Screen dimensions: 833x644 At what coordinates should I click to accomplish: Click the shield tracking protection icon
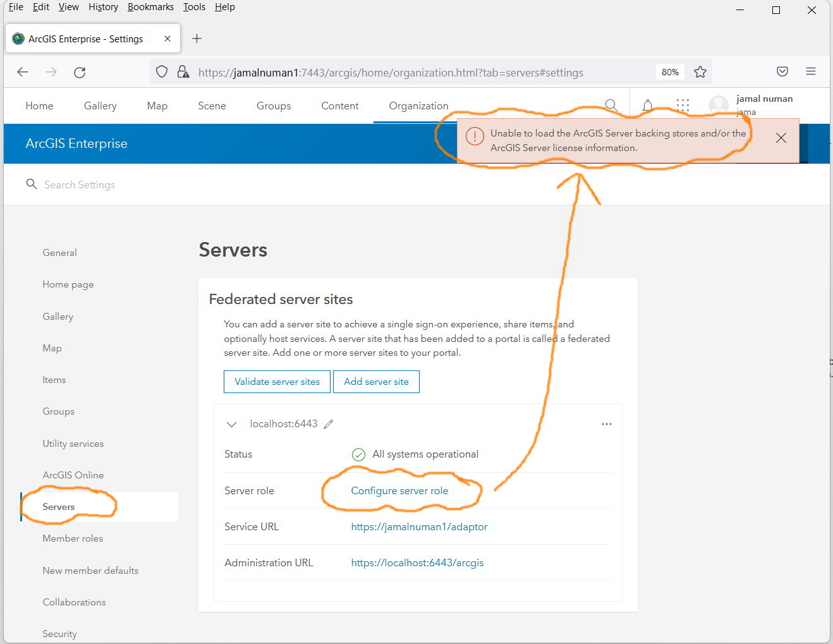point(162,72)
